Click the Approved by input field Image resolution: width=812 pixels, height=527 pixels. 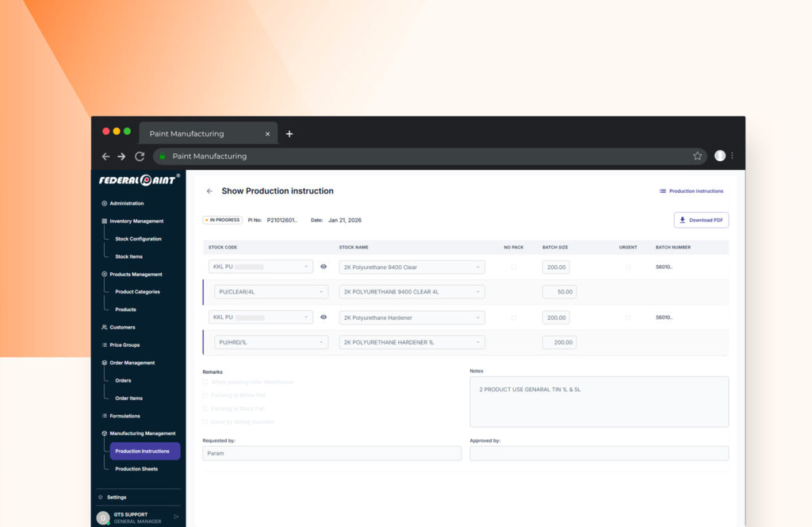coord(599,453)
